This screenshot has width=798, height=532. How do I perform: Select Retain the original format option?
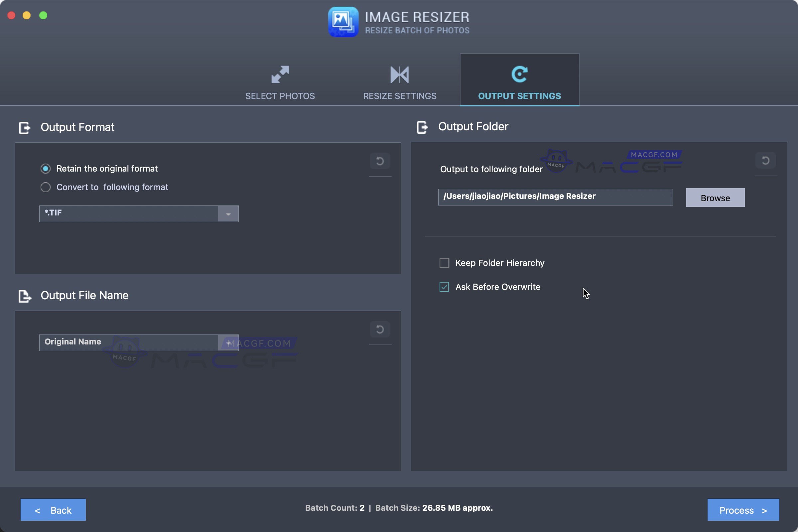[46, 168]
